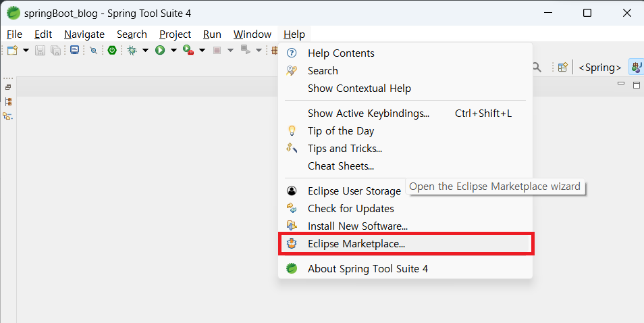Launch Debug with the bug icon
Image resolution: width=644 pixels, height=323 pixels.
(132, 50)
